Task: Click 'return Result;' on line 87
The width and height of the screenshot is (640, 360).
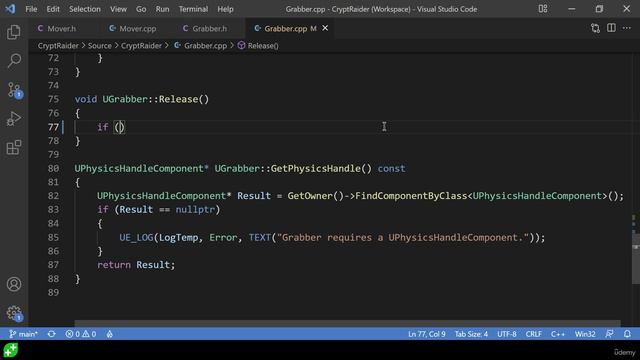Action: (x=136, y=265)
